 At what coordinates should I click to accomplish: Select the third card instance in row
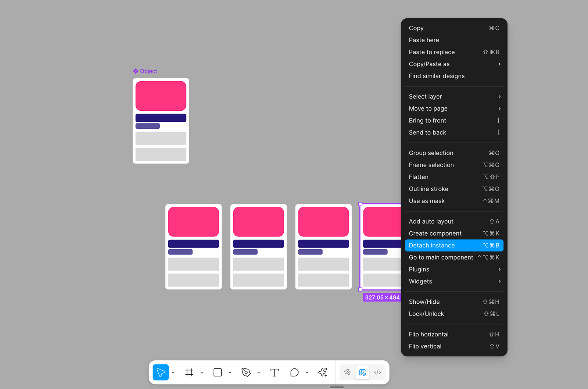pyautogui.click(x=323, y=247)
